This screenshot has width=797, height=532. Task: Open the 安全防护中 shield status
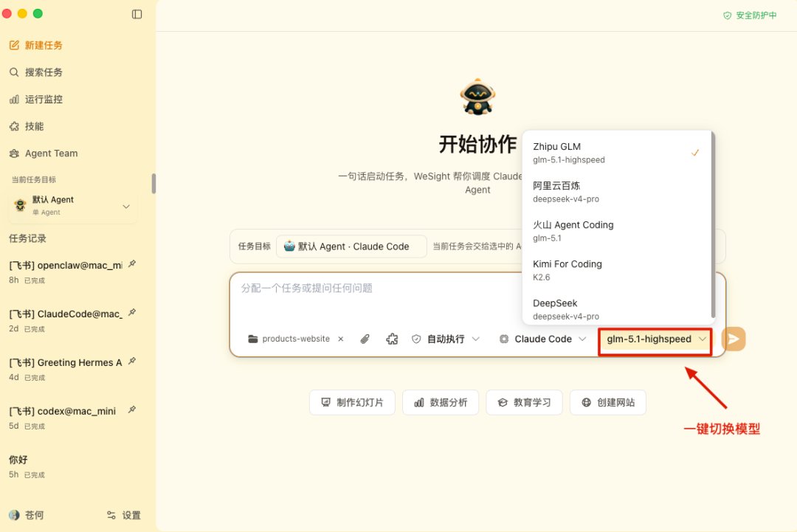[750, 15]
